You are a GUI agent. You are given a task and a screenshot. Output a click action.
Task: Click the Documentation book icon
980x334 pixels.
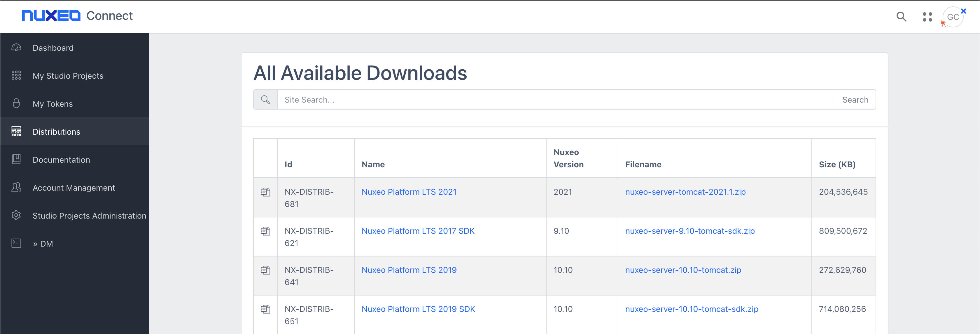click(x=16, y=159)
